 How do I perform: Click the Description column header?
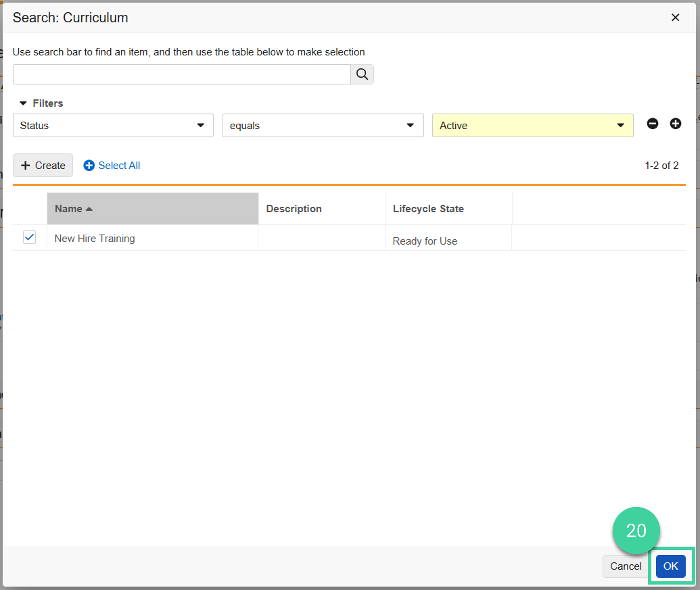[x=294, y=208]
